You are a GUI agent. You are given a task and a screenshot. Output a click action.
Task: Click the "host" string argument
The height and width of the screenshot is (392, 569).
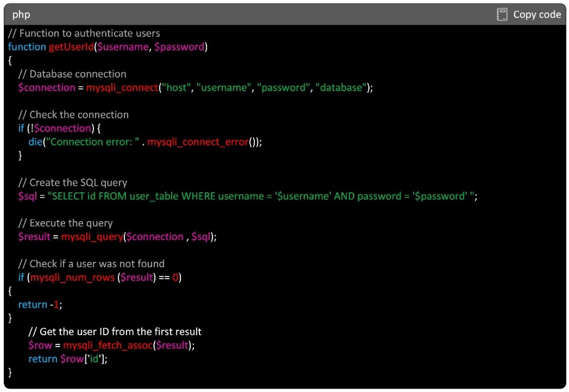coord(176,88)
